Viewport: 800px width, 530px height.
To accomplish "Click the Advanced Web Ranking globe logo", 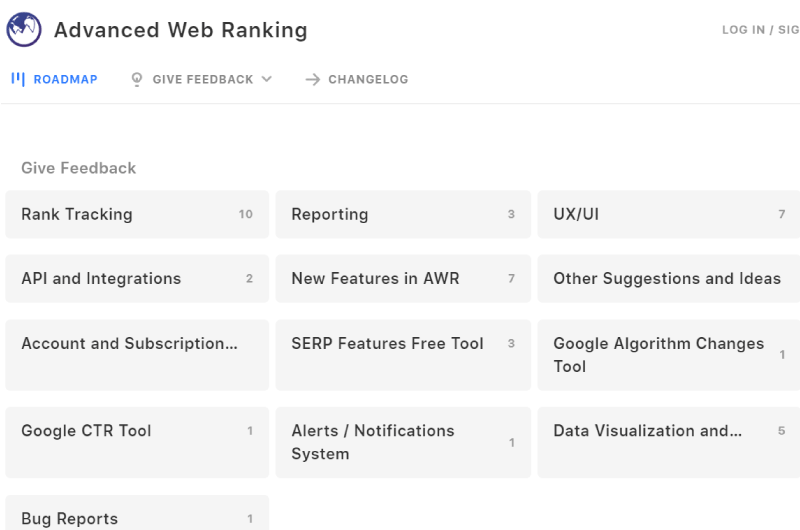I will pos(24,30).
